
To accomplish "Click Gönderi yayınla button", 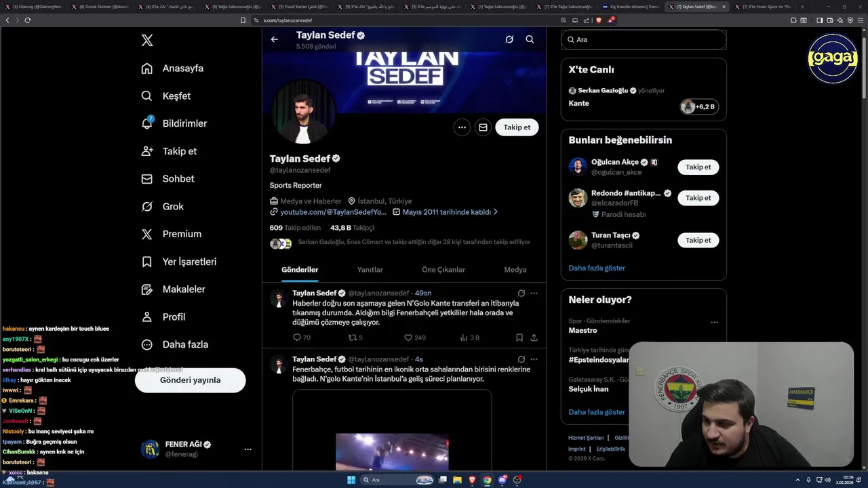I will click(191, 380).
